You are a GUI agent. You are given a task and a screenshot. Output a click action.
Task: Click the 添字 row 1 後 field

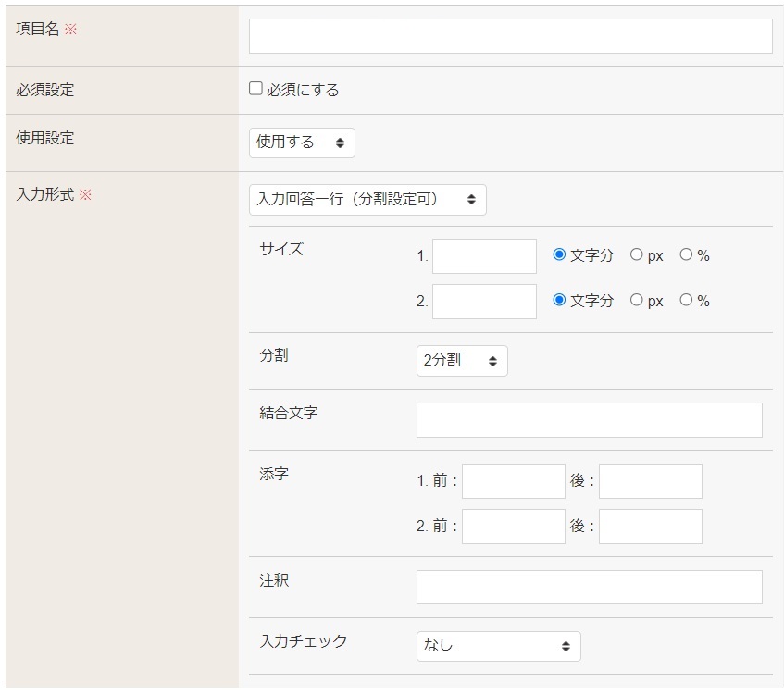[x=650, y=481]
